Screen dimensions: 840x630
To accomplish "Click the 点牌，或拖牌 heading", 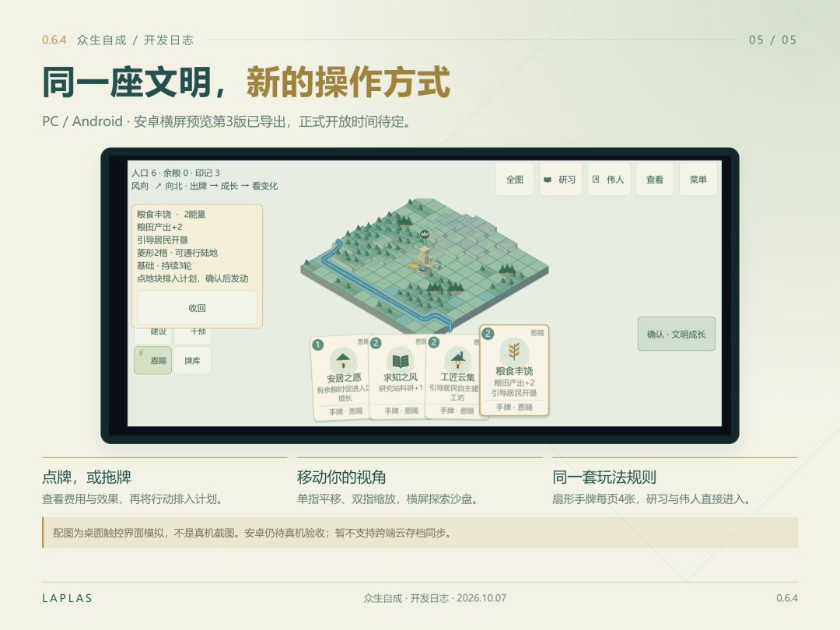I will pos(87,477).
